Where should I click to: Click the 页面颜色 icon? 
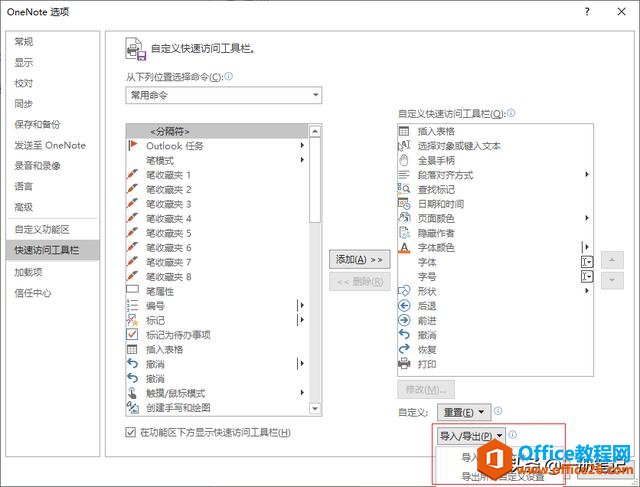pyautogui.click(x=404, y=218)
